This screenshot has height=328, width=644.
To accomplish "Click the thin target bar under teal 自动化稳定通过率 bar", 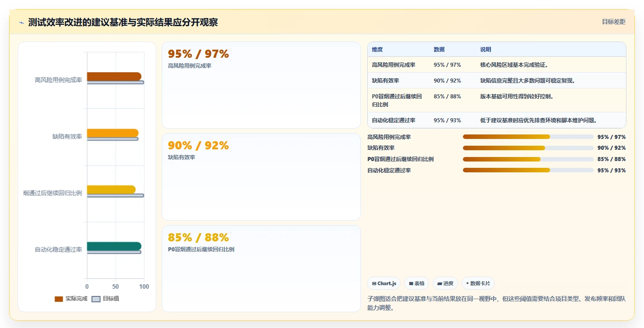I will [114, 252].
